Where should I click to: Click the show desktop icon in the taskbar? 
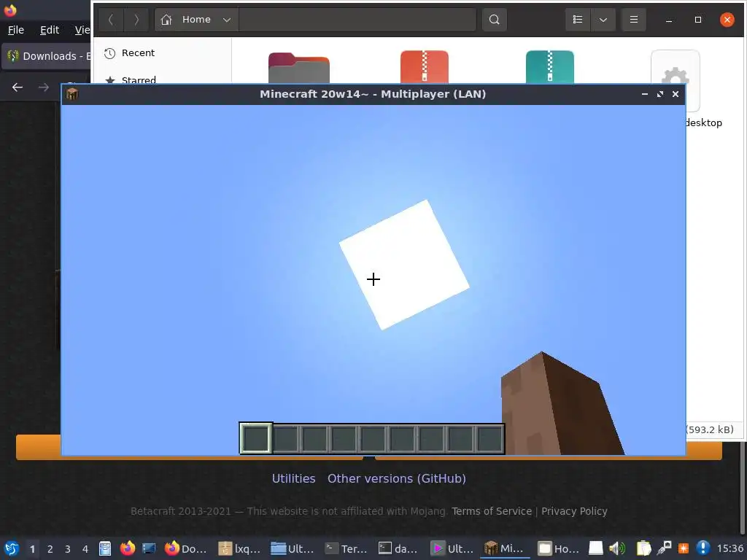(149, 548)
